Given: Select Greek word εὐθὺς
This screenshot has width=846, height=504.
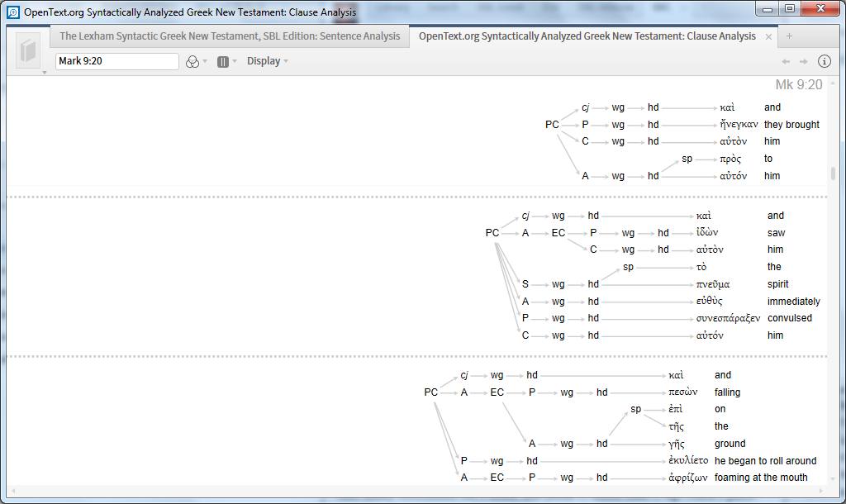Looking at the screenshot, I should coord(709,301).
